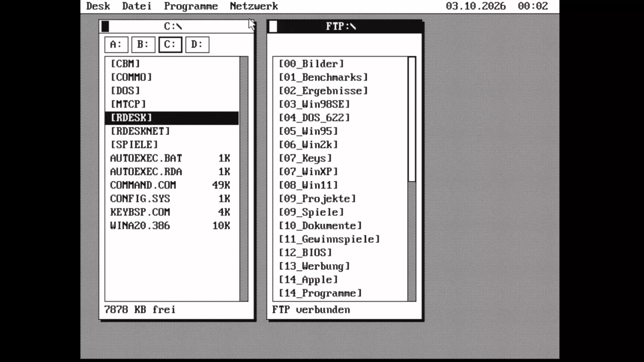Image resolution: width=644 pixels, height=362 pixels.
Task: Open the [01_Benchmarks] FTP folder
Action: (x=340, y=77)
